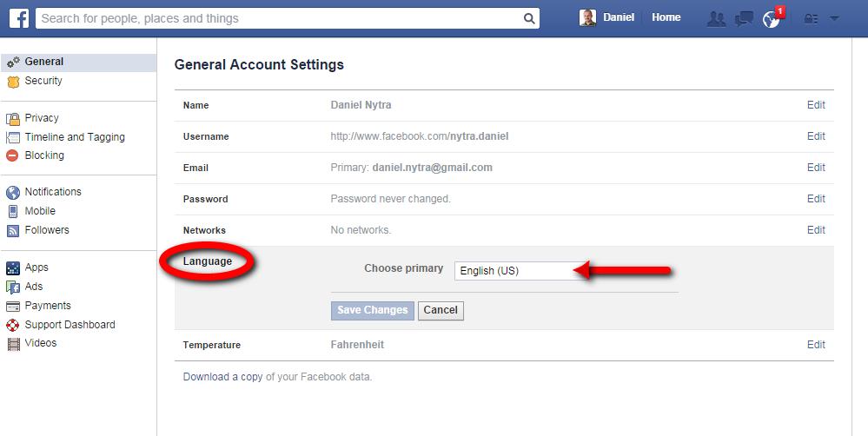868x436 pixels.
Task: Click the search magnifier icon
Action: (x=529, y=18)
